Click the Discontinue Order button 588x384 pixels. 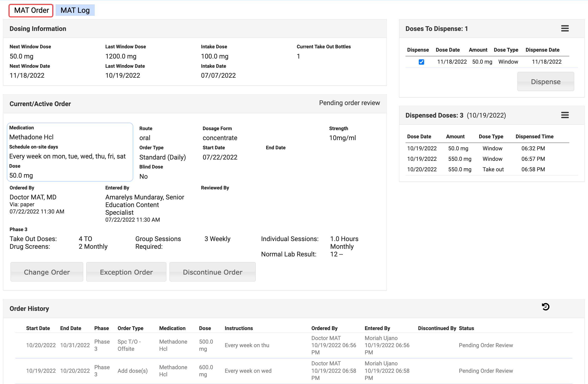pos(212,272)
